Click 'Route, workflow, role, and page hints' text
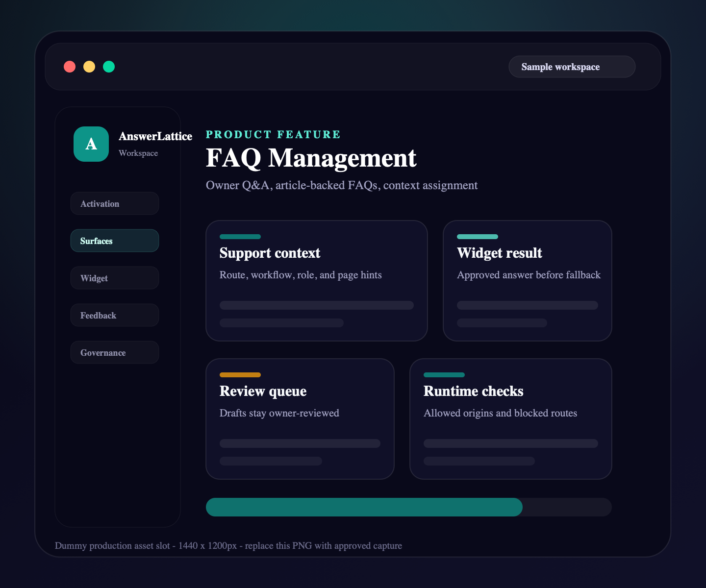 click(301, 275)
